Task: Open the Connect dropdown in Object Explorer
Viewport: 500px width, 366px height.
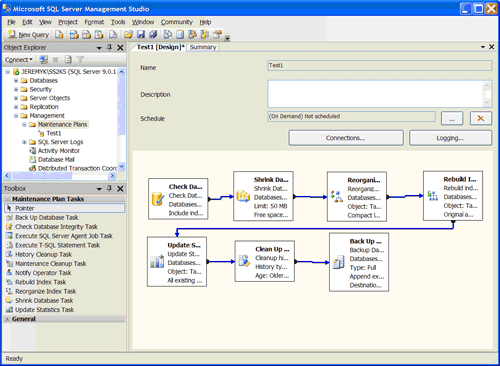Action: pos(19,60)
